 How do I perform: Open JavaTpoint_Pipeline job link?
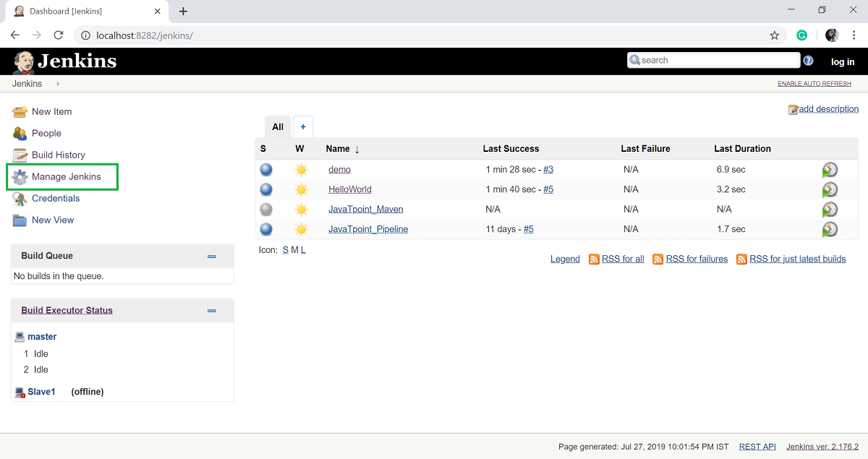368,229
